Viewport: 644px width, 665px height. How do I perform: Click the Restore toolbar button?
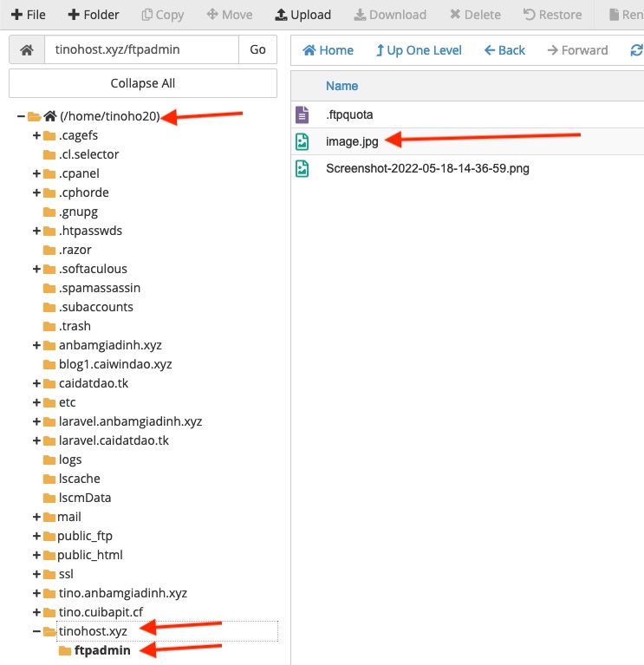552,15
